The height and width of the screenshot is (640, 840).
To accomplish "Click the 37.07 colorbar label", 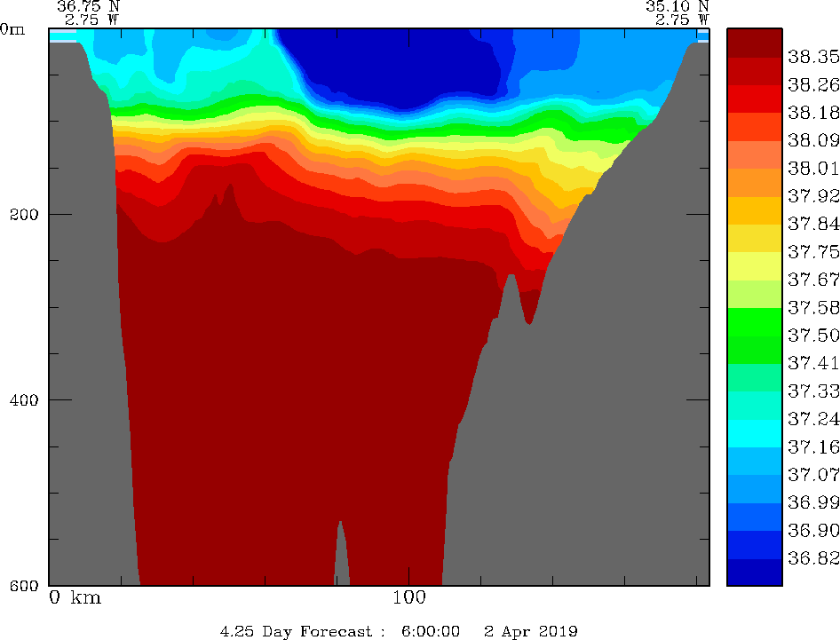I will click(x=812, y=475).
